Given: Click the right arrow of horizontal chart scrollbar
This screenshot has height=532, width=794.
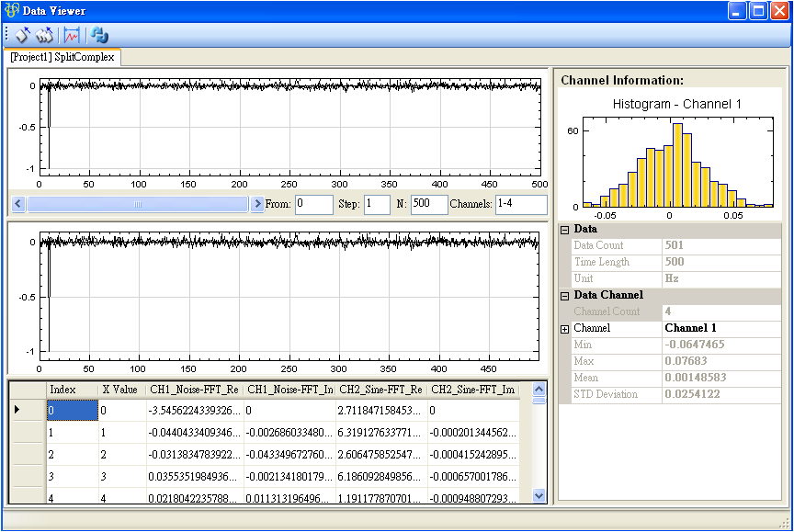Looking at the screenshot, I should pyautogui.click(x=257, y=204).
